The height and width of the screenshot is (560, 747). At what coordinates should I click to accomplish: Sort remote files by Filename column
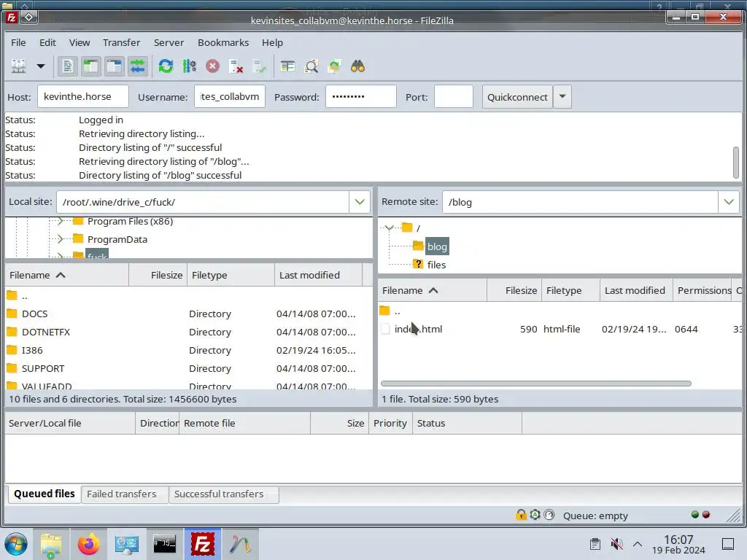click(x=433, y=290)
